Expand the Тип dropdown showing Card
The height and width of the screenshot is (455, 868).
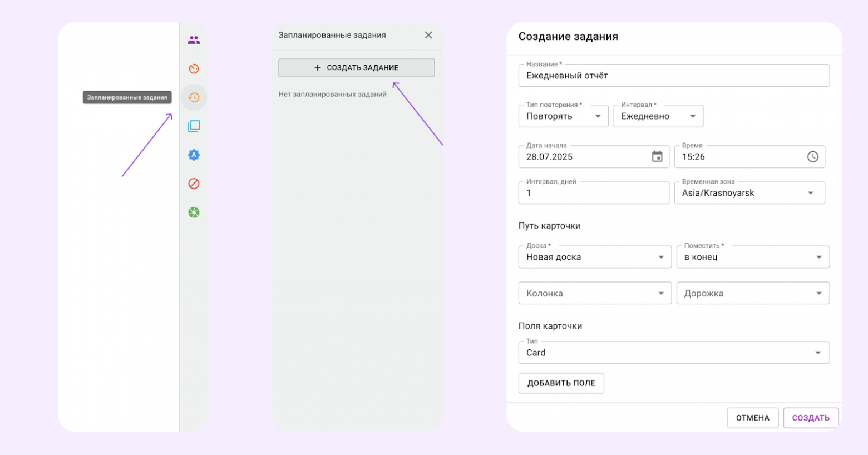point(817,352)
